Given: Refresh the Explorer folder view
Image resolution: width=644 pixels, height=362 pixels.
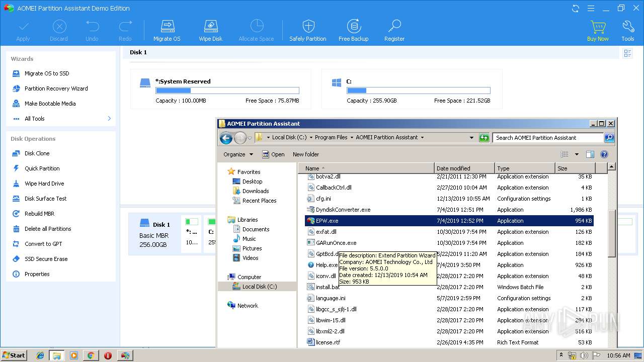Looking at the screenshot, I should pos(484,137).
